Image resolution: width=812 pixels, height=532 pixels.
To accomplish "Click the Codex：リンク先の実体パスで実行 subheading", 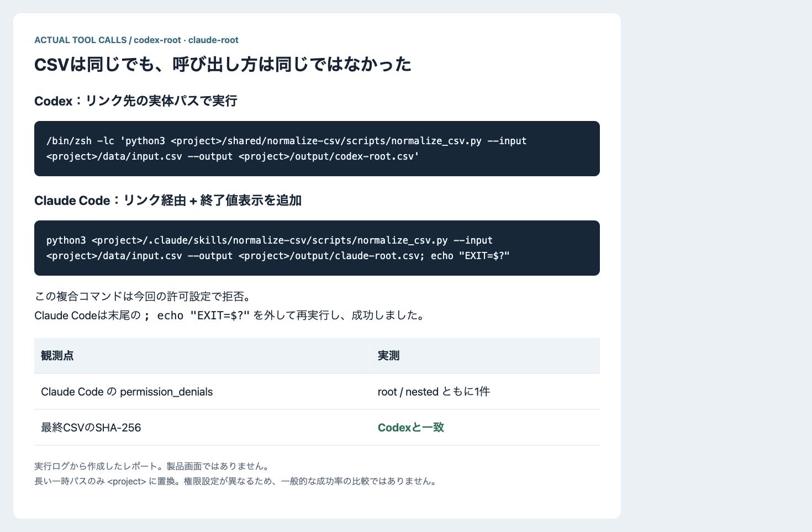I will 135,101.
